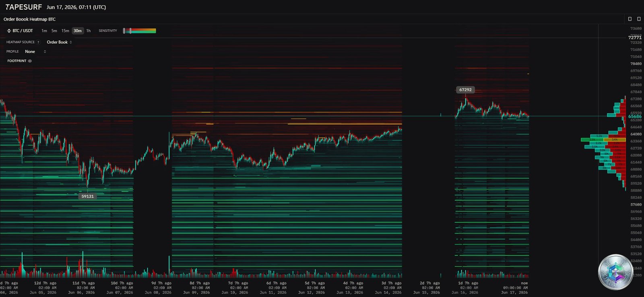Click the help icon next to Heatmap Source
This screenshot has width=644, height=297.
pyautogui.click(x=38, y=42)
